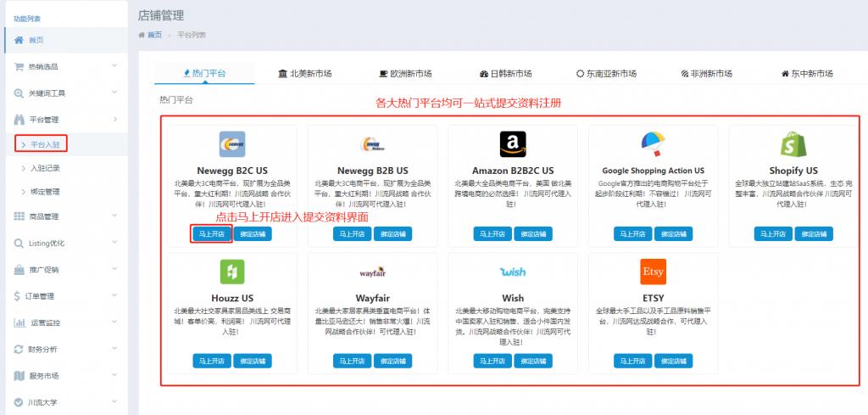Click the Etsy orange logo

click(x=653, y=272)
